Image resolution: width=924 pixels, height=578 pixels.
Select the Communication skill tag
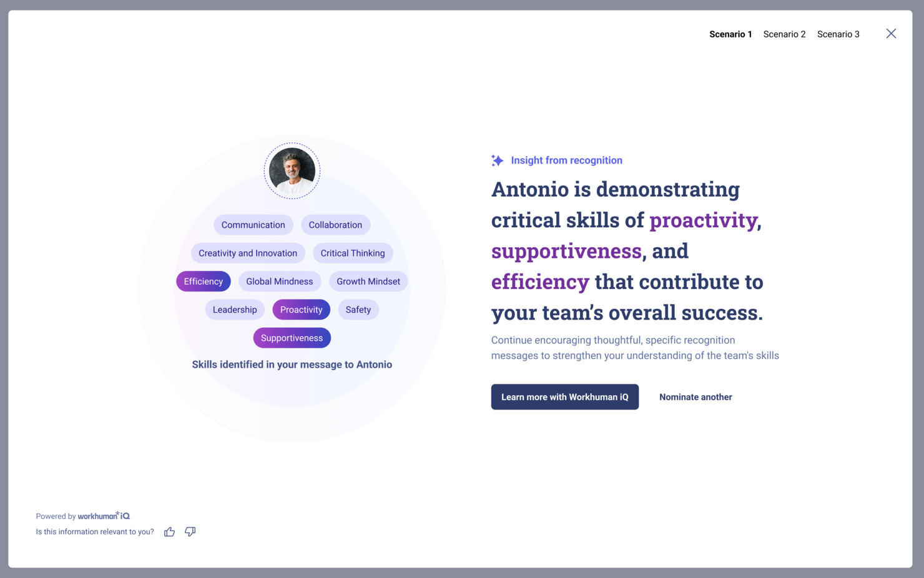click(x=253, y=225)
